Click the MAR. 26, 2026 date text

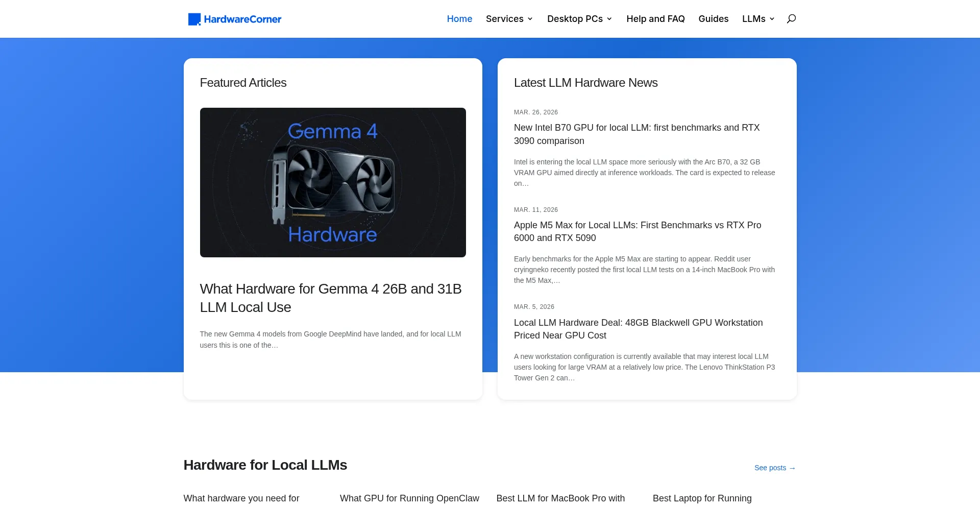click(x=536, y=112)
